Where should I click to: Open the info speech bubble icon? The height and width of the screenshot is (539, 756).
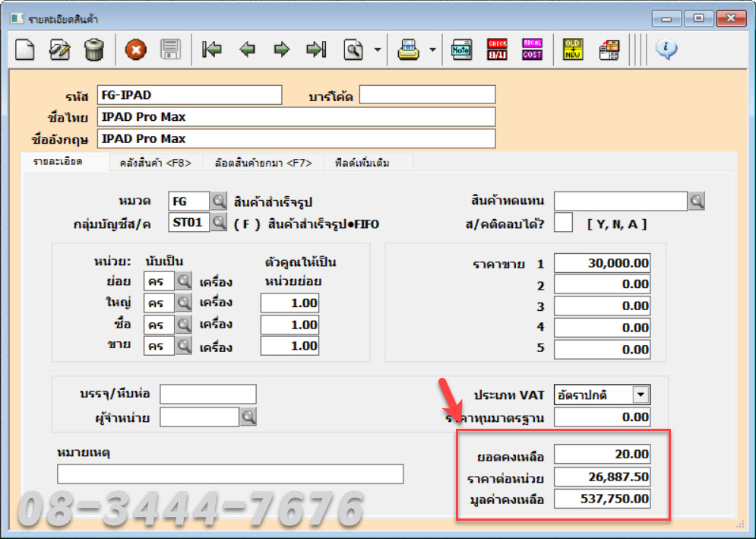click(666, 49)
